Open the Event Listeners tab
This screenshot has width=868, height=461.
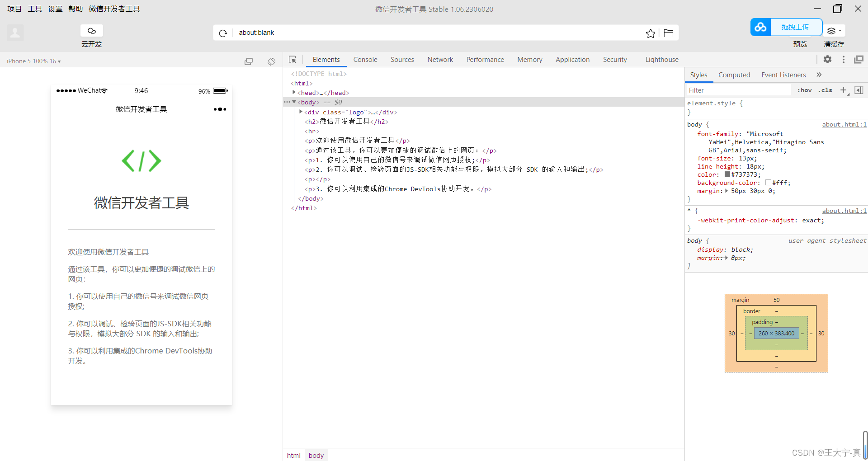click(x=783, y=75)
